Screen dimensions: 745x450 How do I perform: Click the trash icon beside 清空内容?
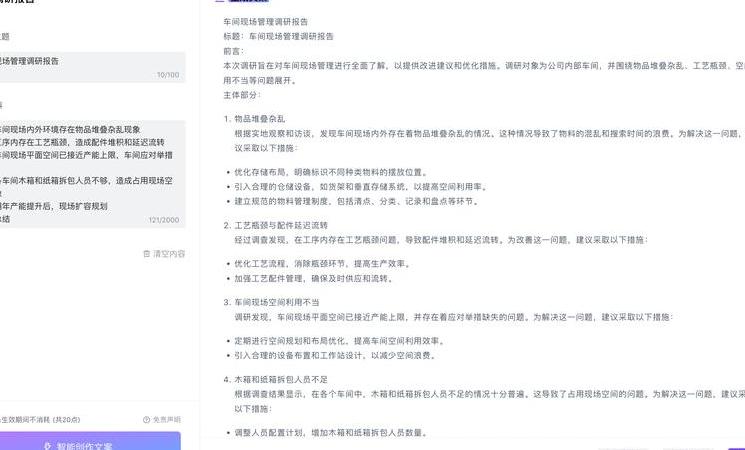point(147,254)
